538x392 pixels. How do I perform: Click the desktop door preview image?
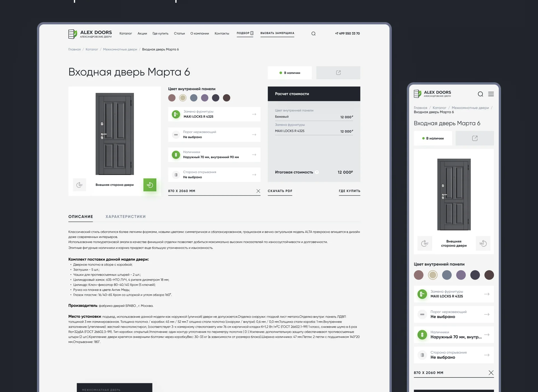point(115,134)
